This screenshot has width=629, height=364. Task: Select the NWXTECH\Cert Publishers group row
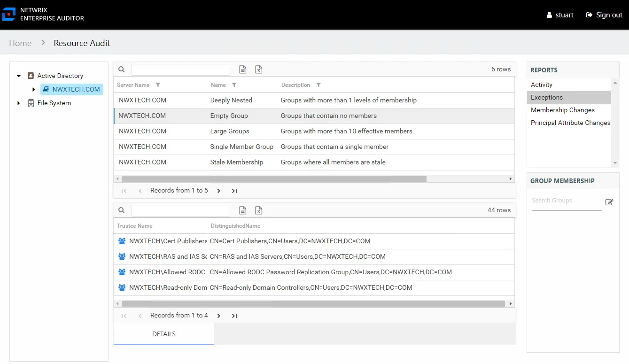(x=314, y=241)
